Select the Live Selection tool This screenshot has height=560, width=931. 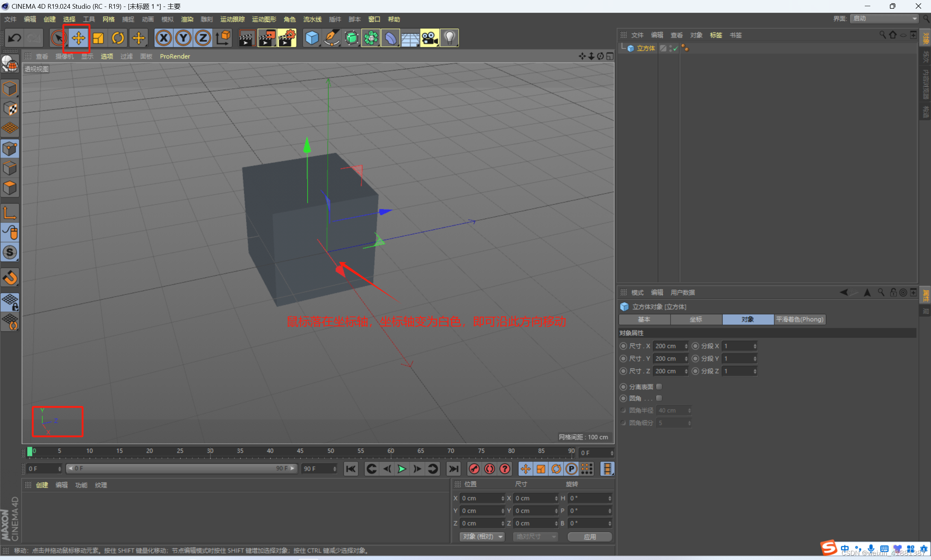pos(58,38)
